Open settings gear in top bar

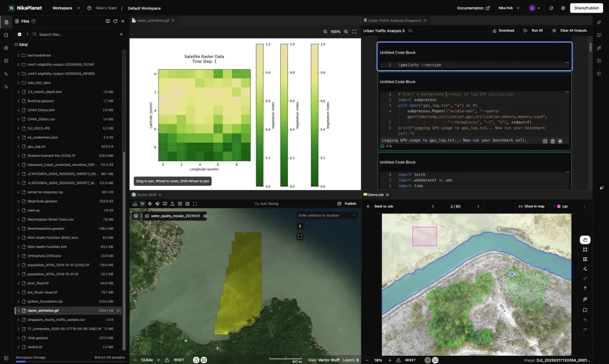563,8
